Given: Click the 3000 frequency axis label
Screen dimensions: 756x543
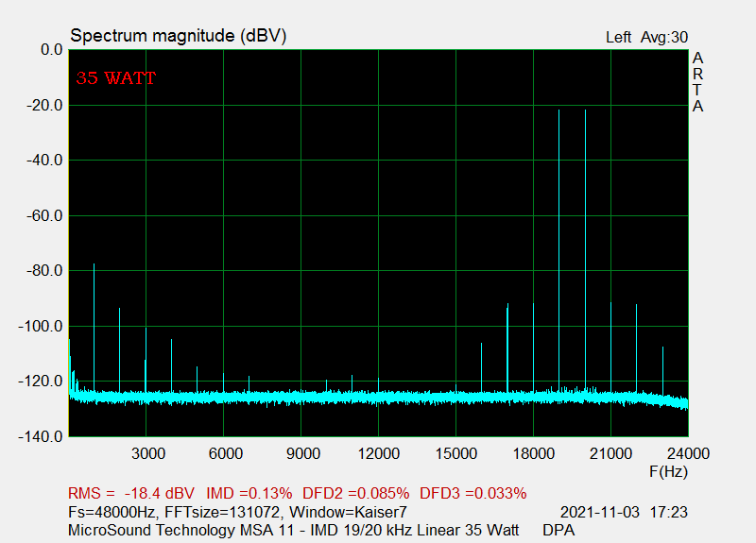Looking at the screenshot, I should [148, 454].
